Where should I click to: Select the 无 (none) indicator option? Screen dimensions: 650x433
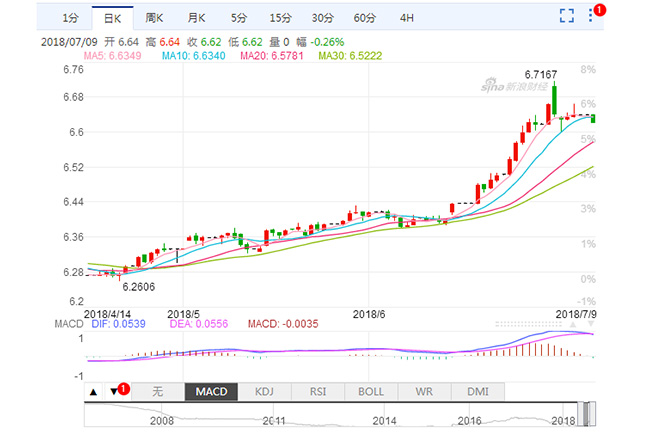pos(158,392)
